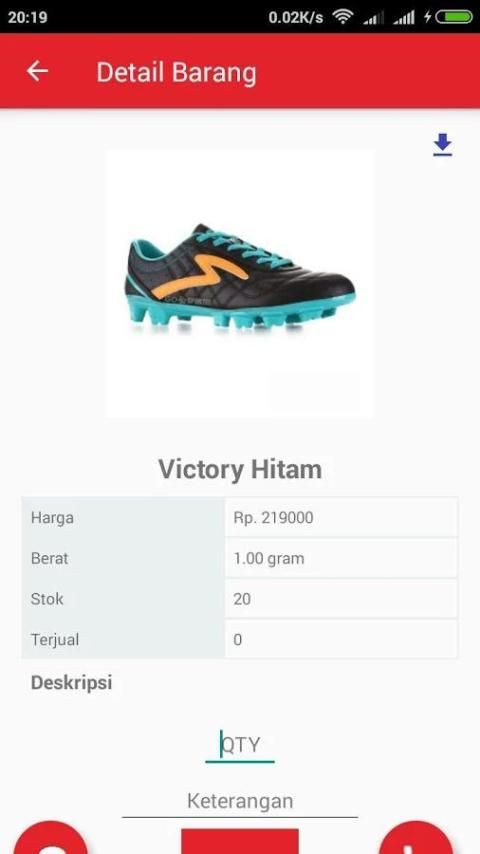
Task: Tap the 1.00 gram weight value
Action: click(x=269, y=558)
